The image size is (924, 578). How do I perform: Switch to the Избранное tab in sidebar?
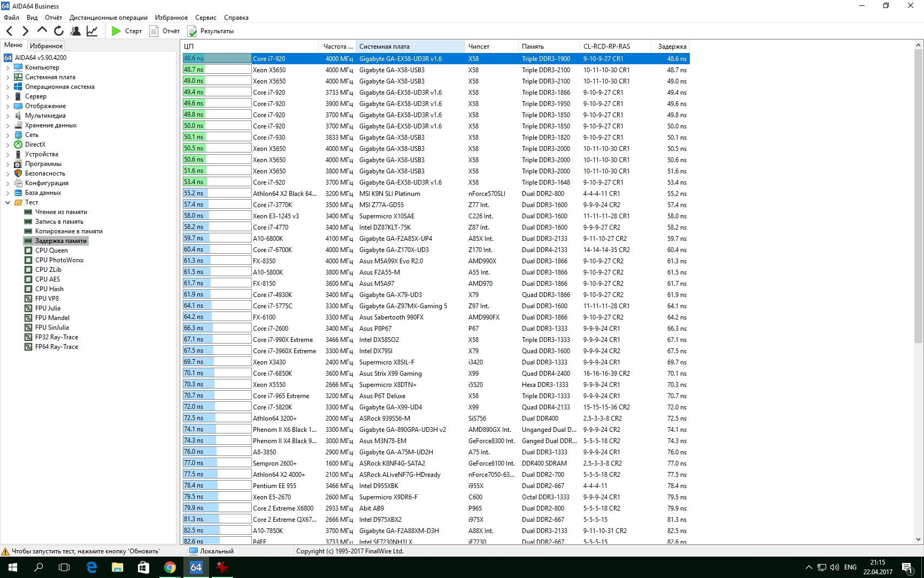click(46, 46)
